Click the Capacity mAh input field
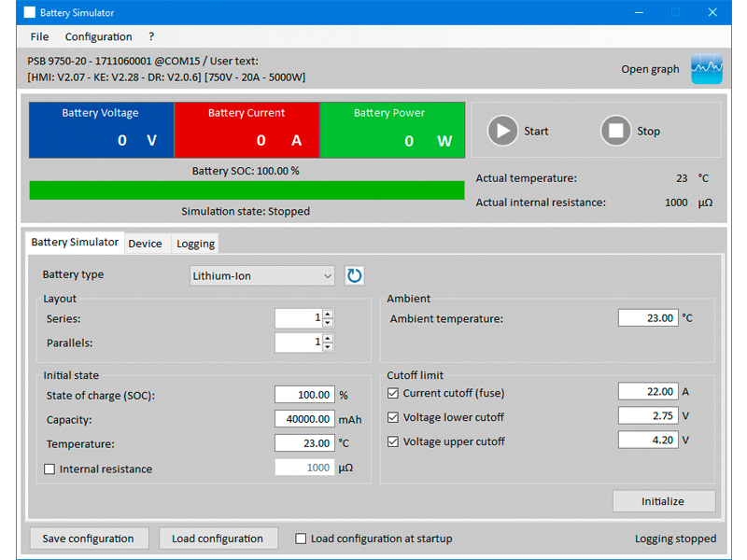Screen dimensions: 747x560 [304, 419]
